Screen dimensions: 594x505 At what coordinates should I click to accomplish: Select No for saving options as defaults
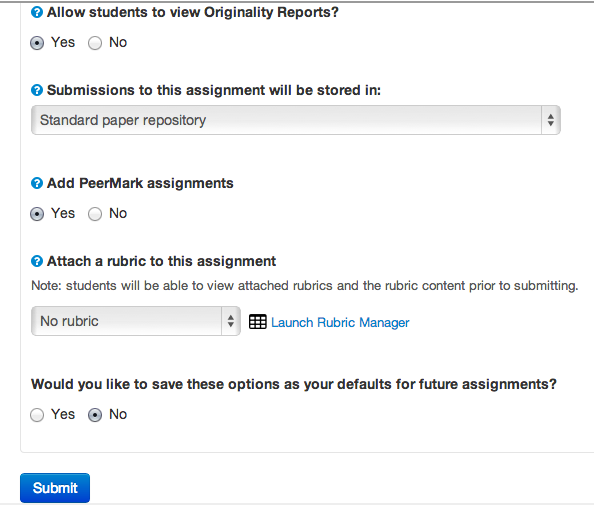click(x=95, y=415)
